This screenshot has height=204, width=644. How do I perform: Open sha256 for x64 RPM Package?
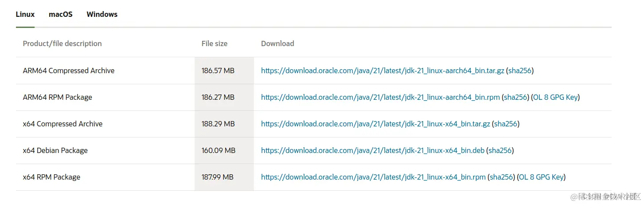[x=501, y=177]
